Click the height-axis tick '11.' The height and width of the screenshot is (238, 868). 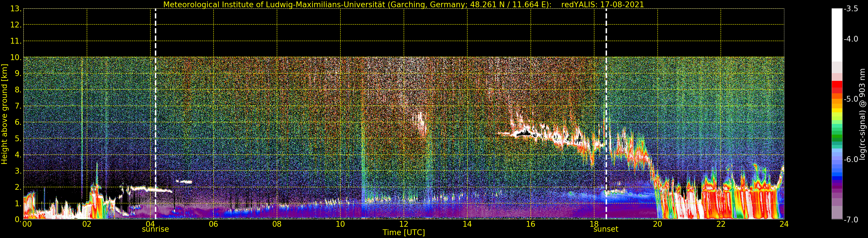[16, 41]
